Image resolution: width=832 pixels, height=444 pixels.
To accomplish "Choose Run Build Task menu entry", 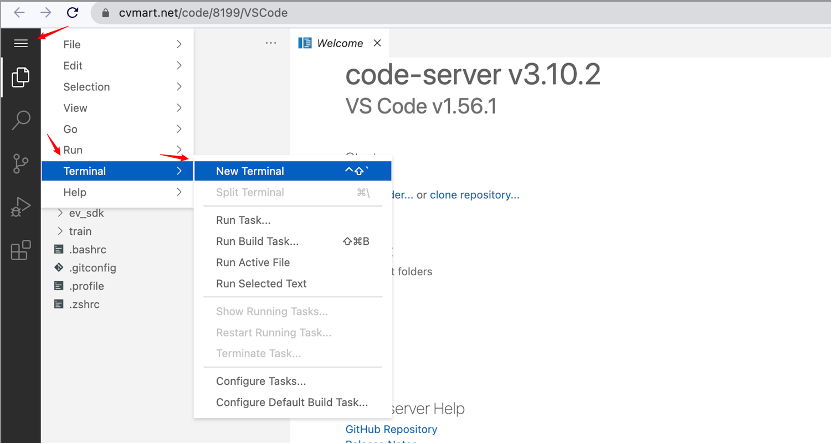I will coord(257,241).
